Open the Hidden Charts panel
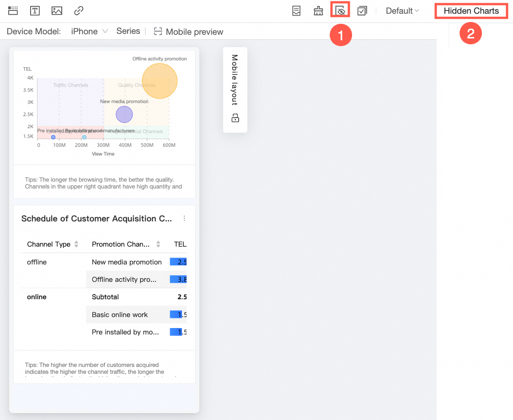The image size is (513, 420). pos(471,11)
